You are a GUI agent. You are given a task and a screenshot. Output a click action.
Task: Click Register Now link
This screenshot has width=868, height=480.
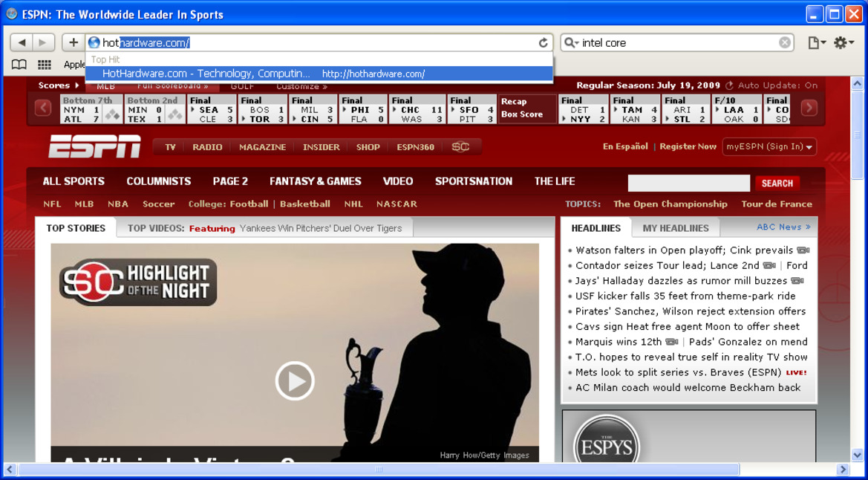point(688,146)
